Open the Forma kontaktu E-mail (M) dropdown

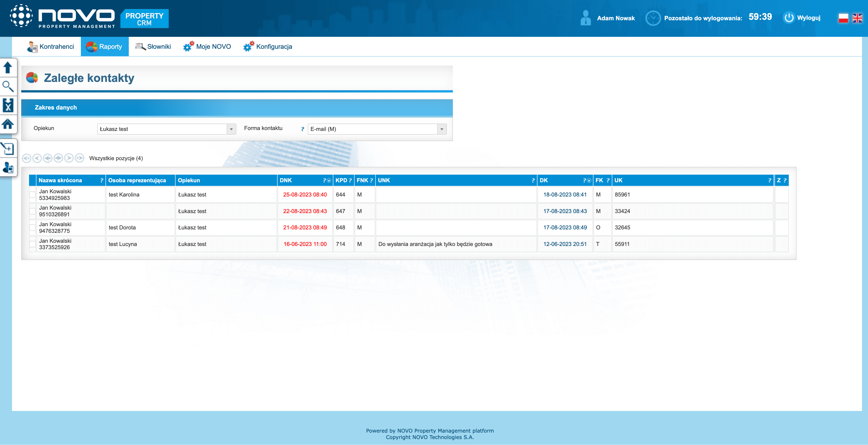441,129
